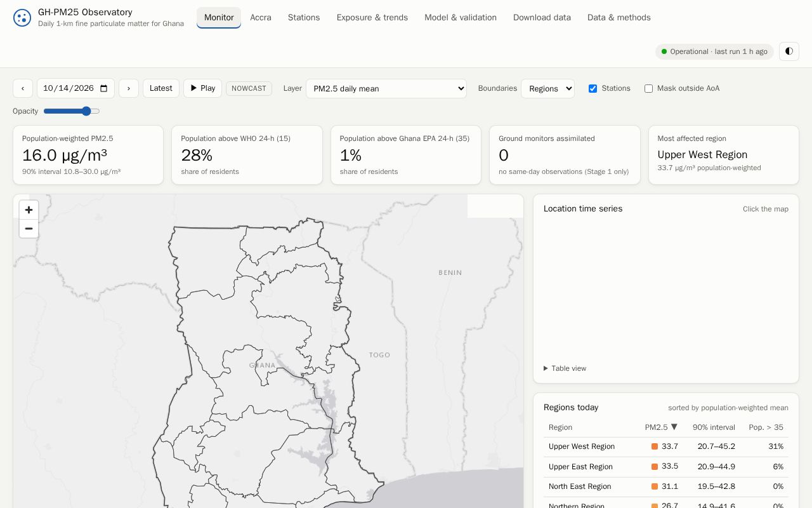This screenshot has width=812, height=508.
Task: Zoom out on the map
Action: click(29, 229)
